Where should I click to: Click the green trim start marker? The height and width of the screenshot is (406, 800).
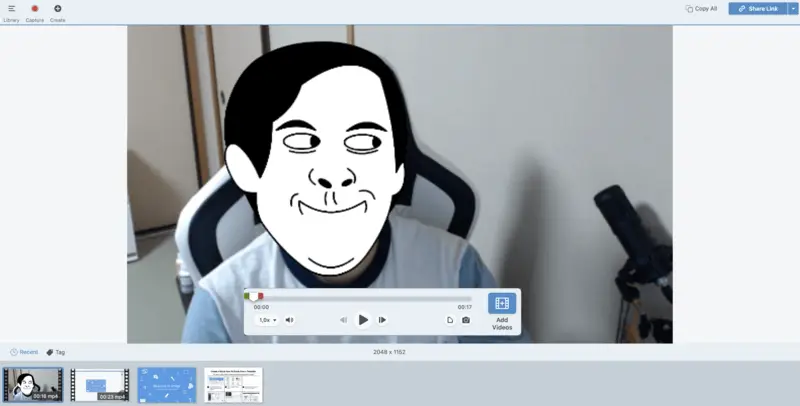pyautogui.click(x=247, y=296)
